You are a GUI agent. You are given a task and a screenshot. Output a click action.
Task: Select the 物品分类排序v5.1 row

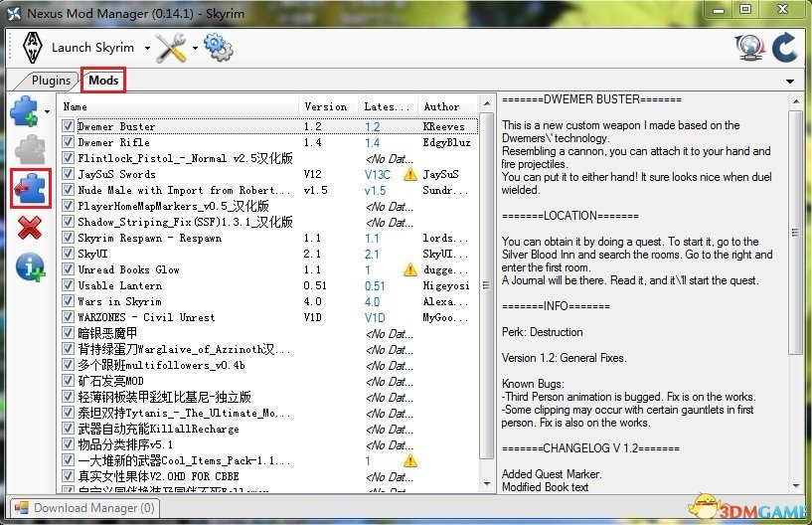click(x=268, y=444)
